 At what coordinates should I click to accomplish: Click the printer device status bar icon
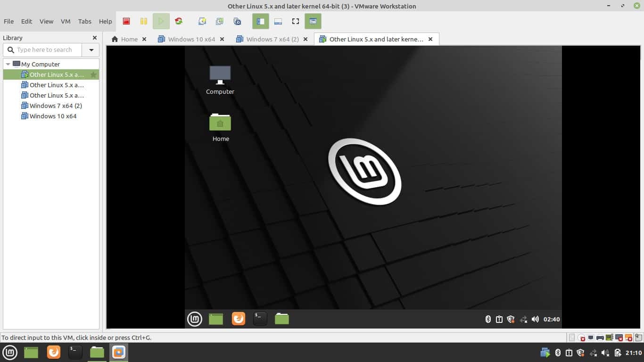[x=600, y=337]
